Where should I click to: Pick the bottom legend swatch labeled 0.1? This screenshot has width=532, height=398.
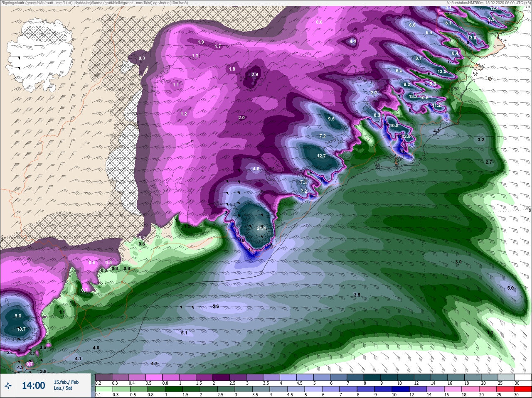coord(103,389)
